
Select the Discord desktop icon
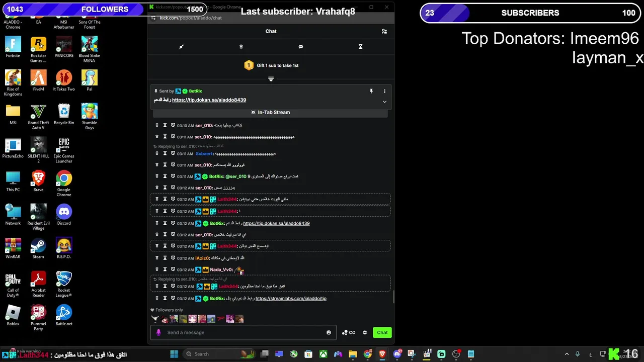coord(64,215)
